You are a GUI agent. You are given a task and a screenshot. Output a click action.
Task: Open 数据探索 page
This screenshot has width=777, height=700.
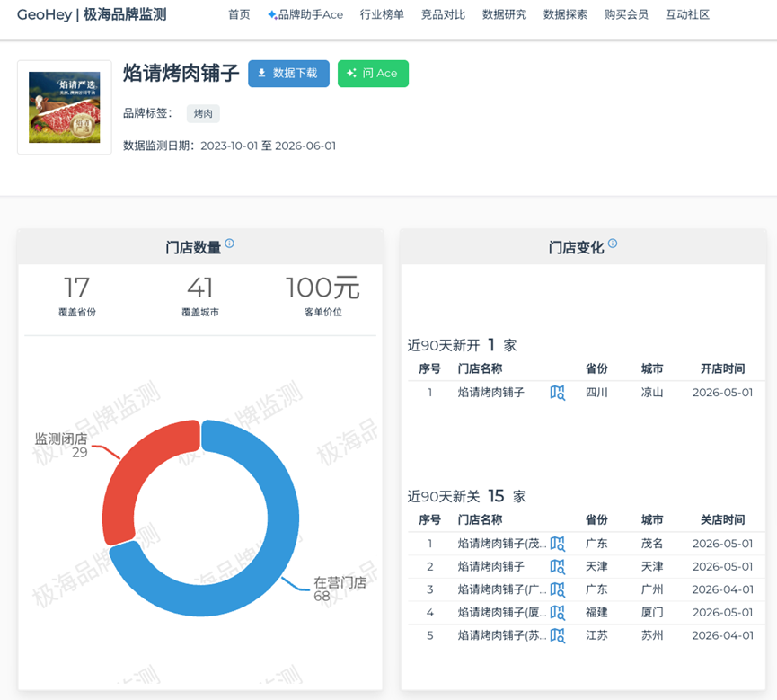tap(565, 15)
